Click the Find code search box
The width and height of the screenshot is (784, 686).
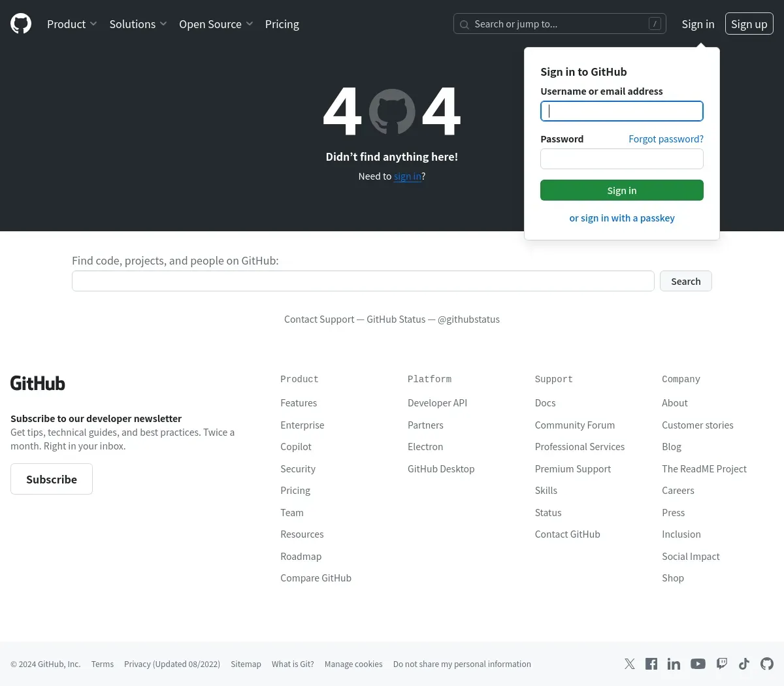[363, 281]
